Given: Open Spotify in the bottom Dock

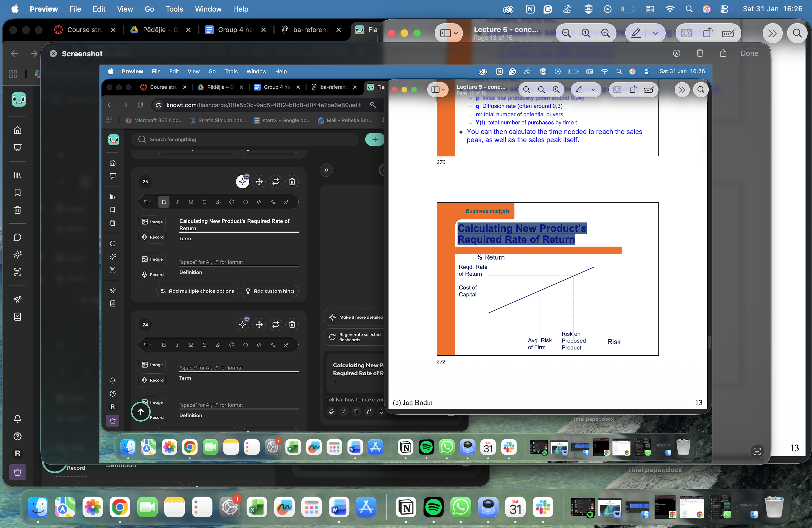Looking at the screenshot, I should (x=433, y=507).
